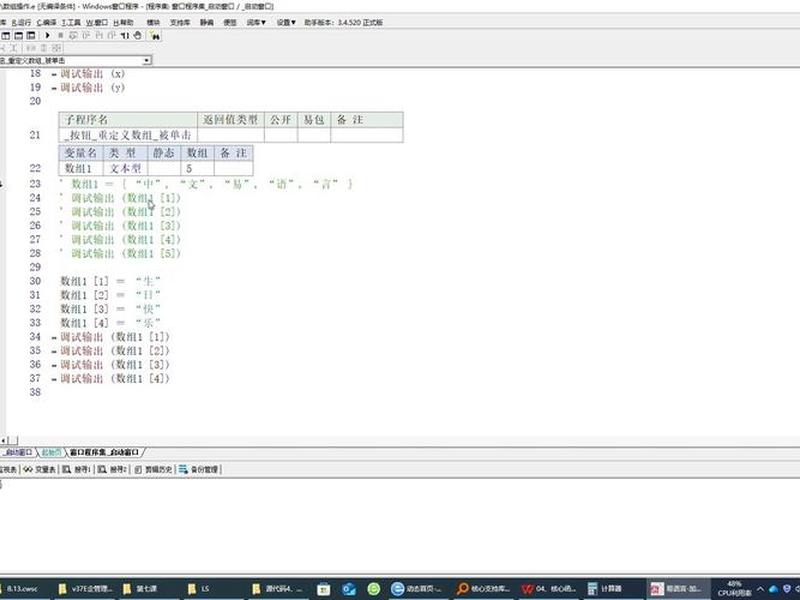Open the 编译 Compile menu
This screenshot has height=600, width=800.
(46, 22)
